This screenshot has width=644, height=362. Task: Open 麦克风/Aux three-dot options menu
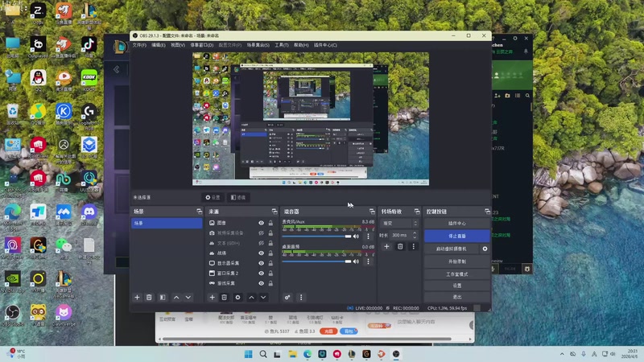tap(368, 237)
